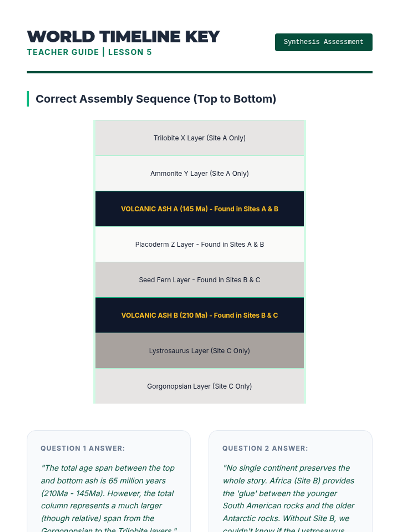Click the Volcanic Ash A band
Image resolution: width=399 pixels, height=532 pixels.
pos(199,209)
